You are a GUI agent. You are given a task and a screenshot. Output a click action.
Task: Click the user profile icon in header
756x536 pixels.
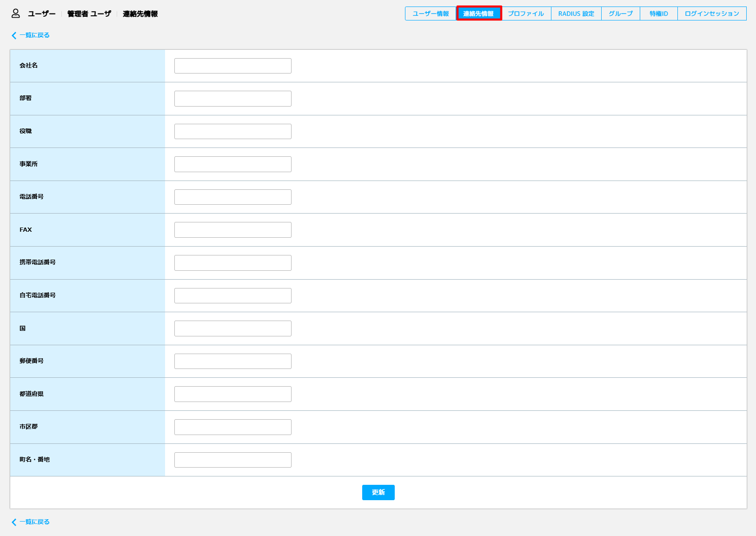pos(16,13)
